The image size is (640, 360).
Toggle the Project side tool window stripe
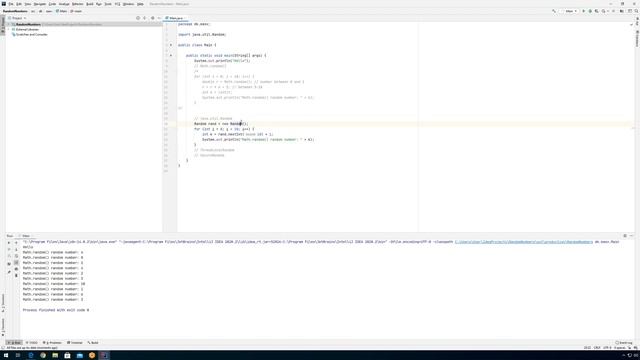2,24
